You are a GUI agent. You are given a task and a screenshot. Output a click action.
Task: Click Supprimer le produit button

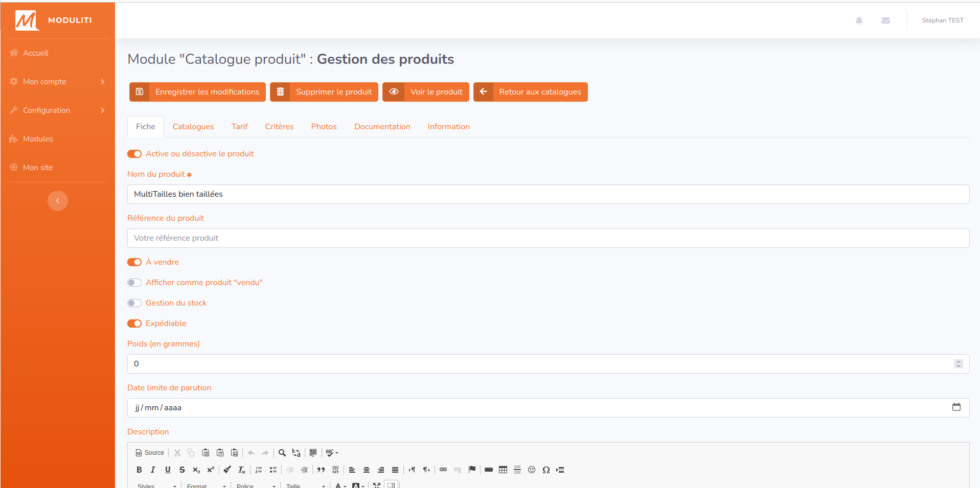(x=324, y=92)
